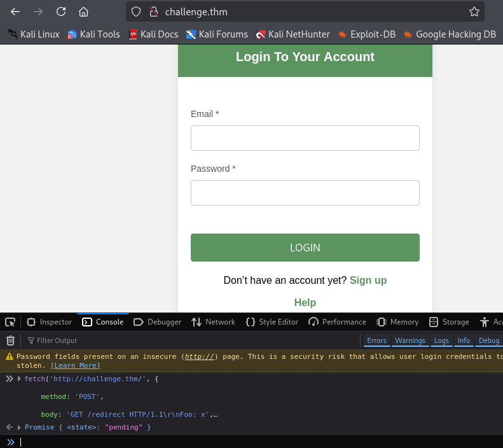The height and width of the screenshot is (448, 503).
Task: Click the challenge.thm address bar
Action: tap(305, 12)
